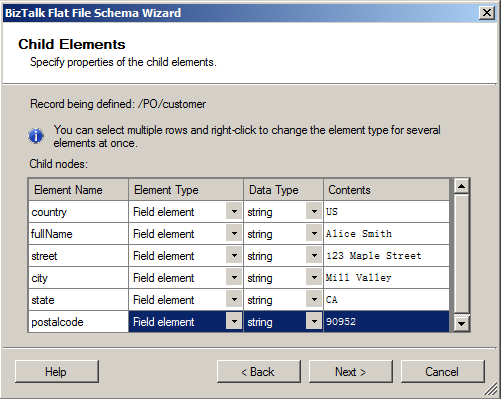Edit the city element name

[78, 278]
